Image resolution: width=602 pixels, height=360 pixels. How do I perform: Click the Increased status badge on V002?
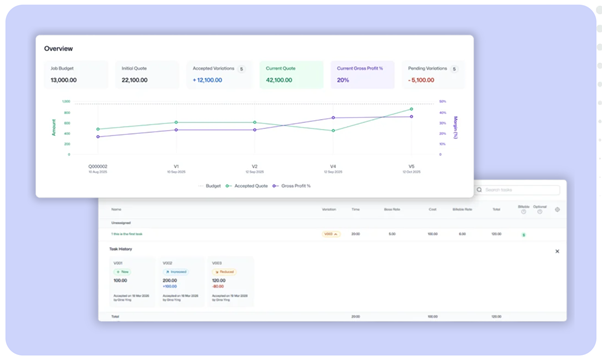pyautogui.click(x=176, y=272)
